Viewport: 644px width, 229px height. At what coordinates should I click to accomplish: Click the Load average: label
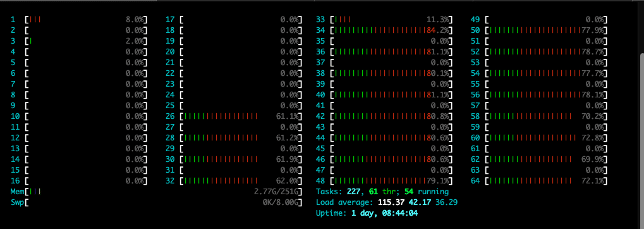point(344,202)
